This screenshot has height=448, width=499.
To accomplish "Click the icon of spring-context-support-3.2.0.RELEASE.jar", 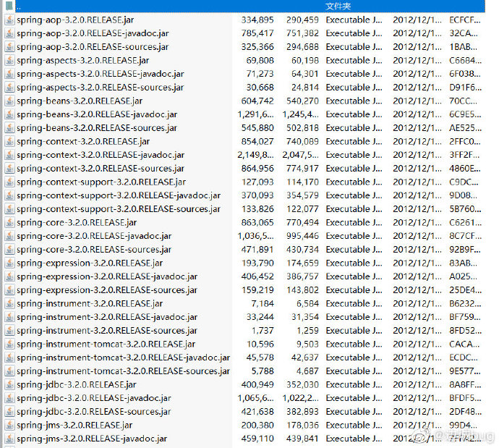I will 10,182.
